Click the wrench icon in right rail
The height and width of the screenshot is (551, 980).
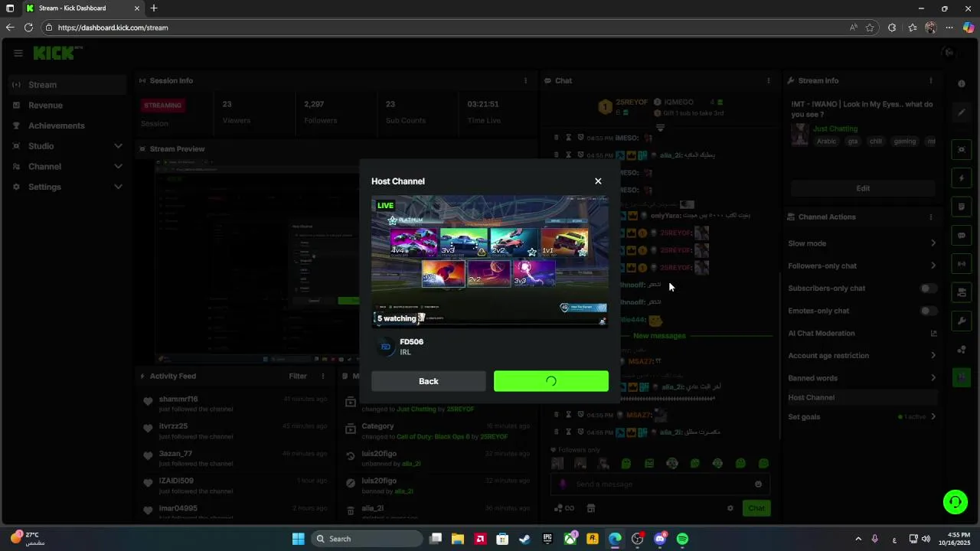[x=962, y=321]
